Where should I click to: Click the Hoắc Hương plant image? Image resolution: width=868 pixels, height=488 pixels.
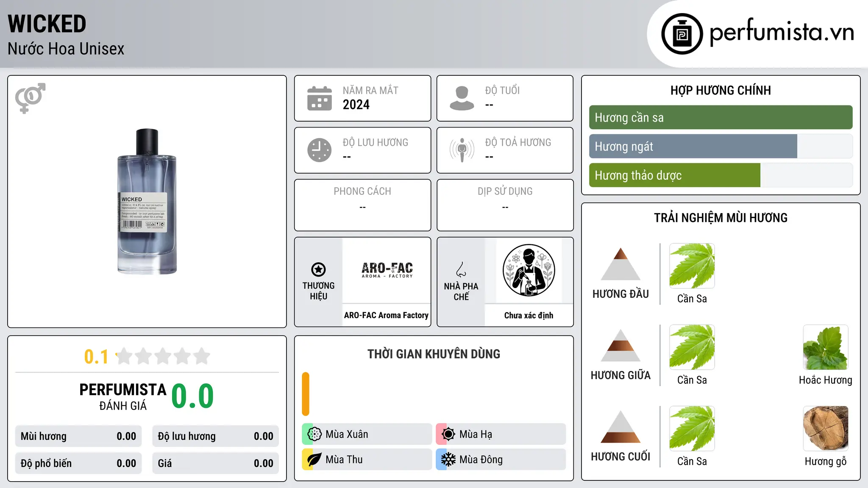click(826, 347)
